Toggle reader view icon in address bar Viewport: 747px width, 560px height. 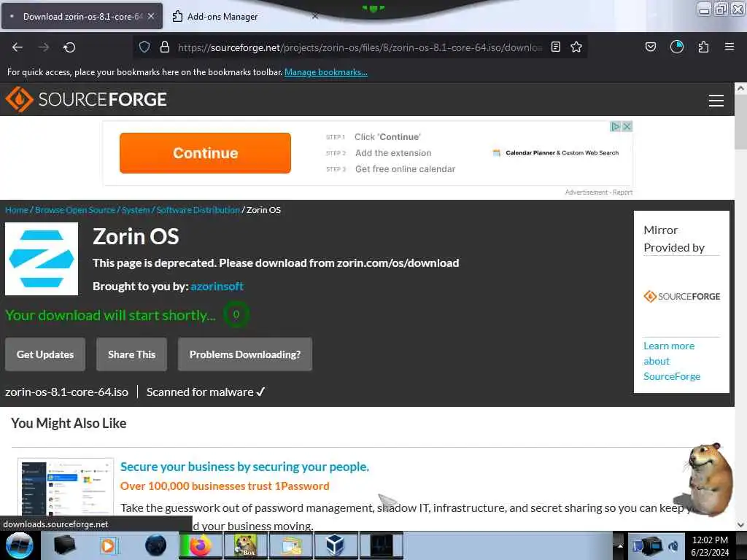(555, 47)
